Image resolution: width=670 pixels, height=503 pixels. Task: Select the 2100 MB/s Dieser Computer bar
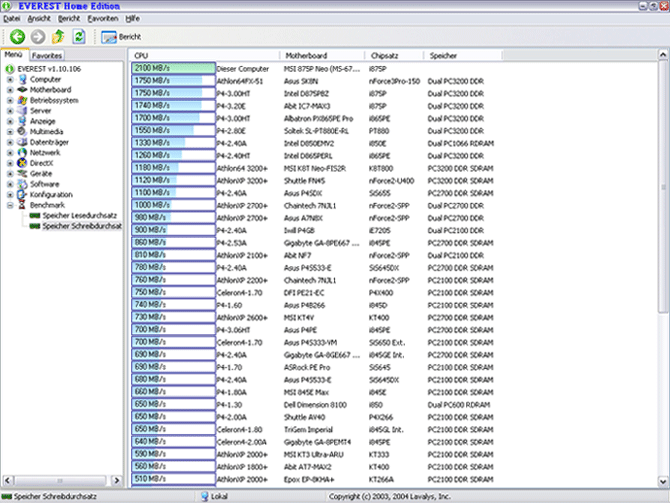click(173, 68)
